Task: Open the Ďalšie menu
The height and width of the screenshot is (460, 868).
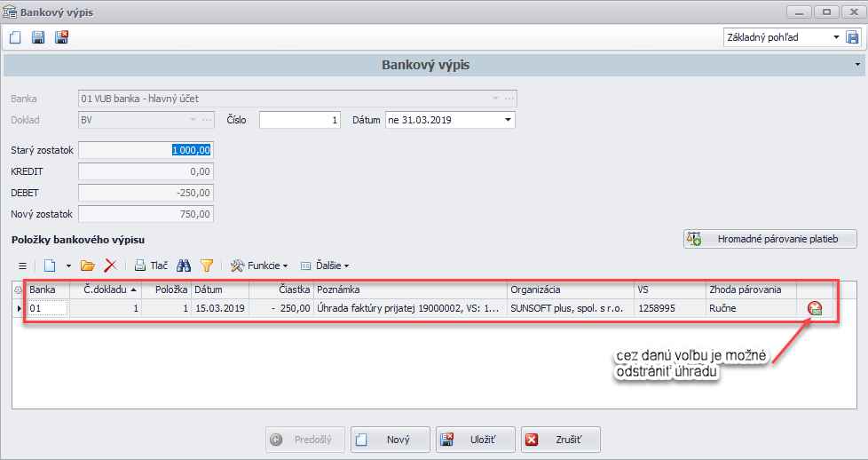Action: pos(325,265)
